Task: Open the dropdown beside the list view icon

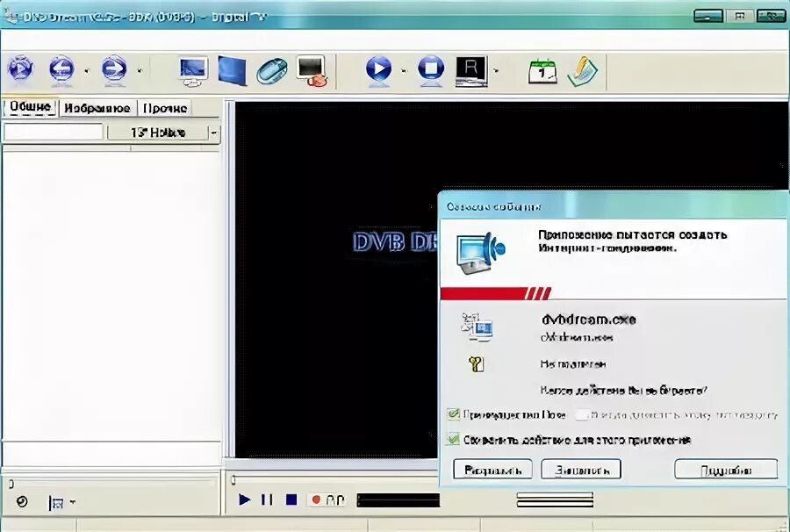Action: click(x=73, y=502)
